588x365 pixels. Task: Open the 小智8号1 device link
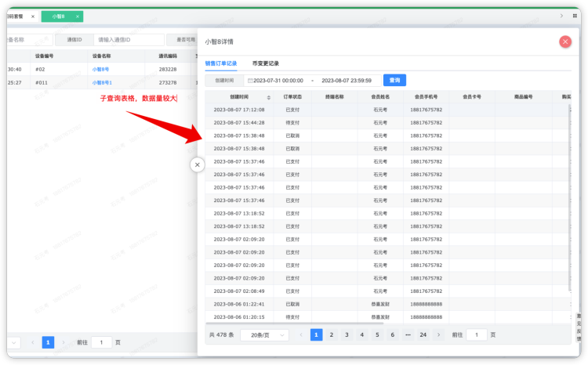pos(102,82)
